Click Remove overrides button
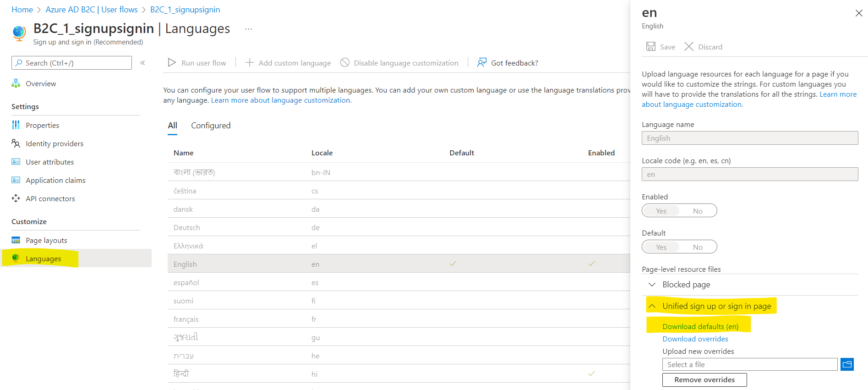Image resolution: width=868 pixels, height=390 pixels. tap(704, 379)
